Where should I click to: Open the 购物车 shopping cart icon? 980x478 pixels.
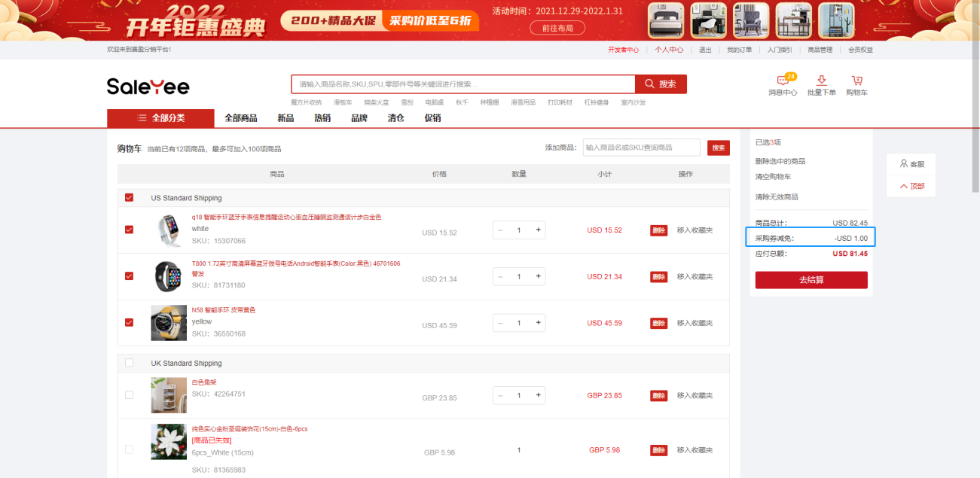[856, 81]
